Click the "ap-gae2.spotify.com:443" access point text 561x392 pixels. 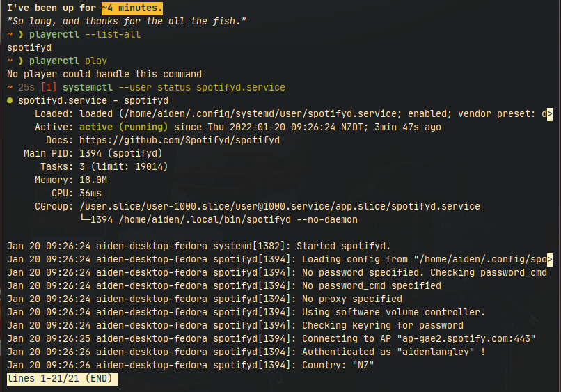(x=466, y=339)
